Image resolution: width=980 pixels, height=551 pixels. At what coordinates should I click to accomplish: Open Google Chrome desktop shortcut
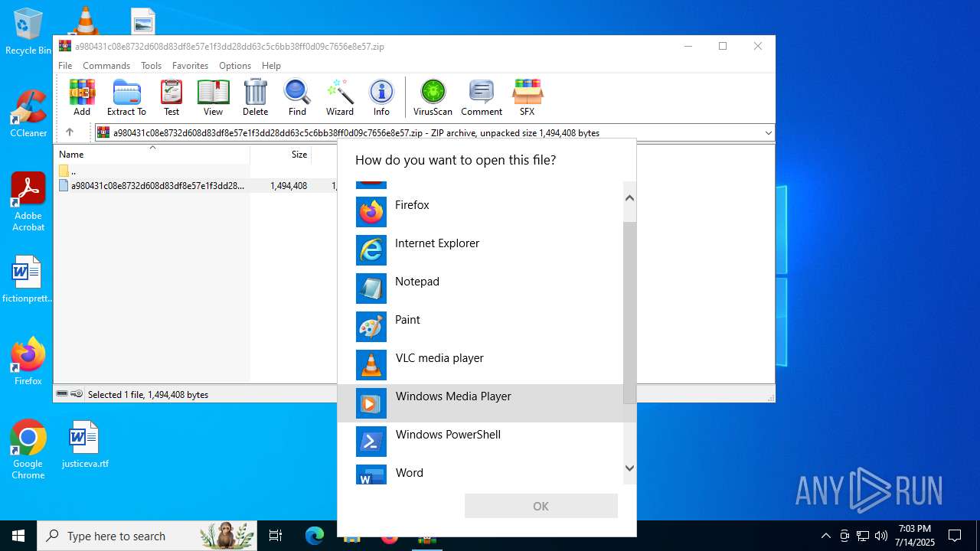coord(28,450)
